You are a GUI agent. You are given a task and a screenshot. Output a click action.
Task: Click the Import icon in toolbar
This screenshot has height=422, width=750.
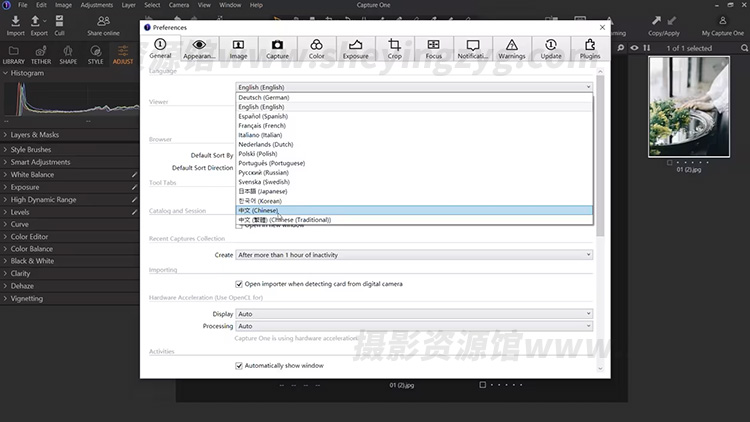coord(15,24)
